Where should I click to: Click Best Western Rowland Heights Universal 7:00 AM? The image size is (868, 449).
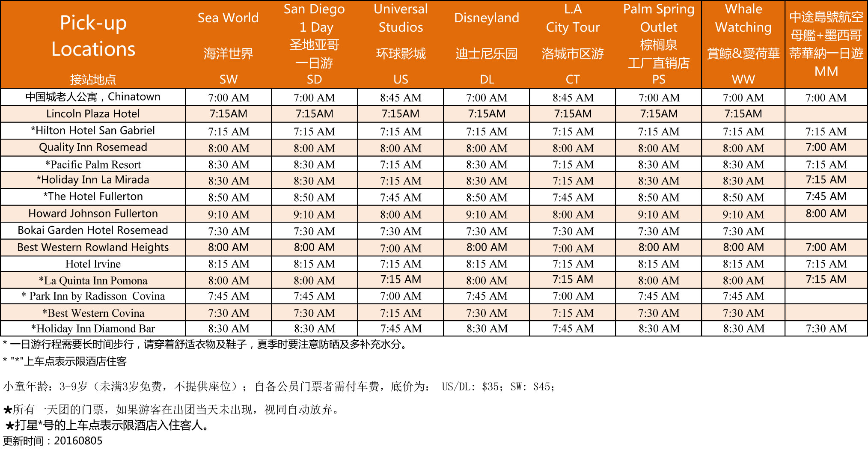[x=401, y=249]
